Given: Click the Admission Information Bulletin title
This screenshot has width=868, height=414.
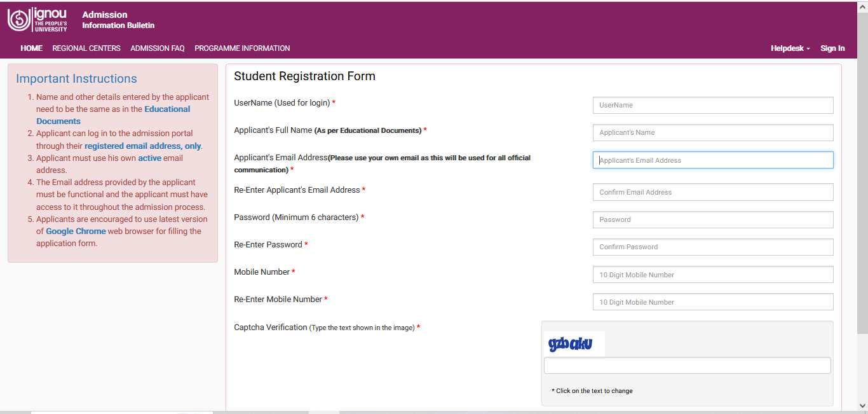Looking at the screenshot, I should (x=118, y=20).
